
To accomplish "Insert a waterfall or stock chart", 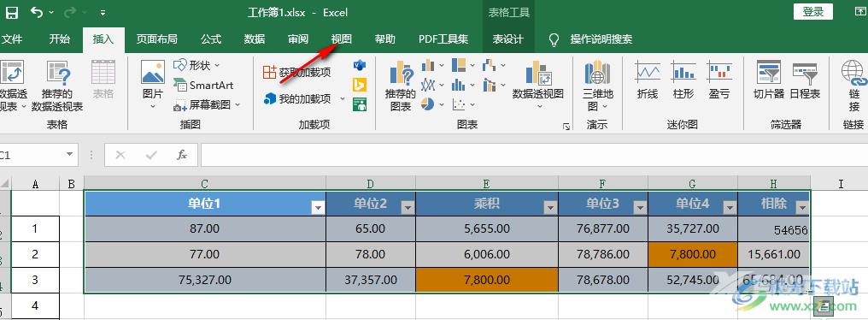I will (x=489, y=66).
